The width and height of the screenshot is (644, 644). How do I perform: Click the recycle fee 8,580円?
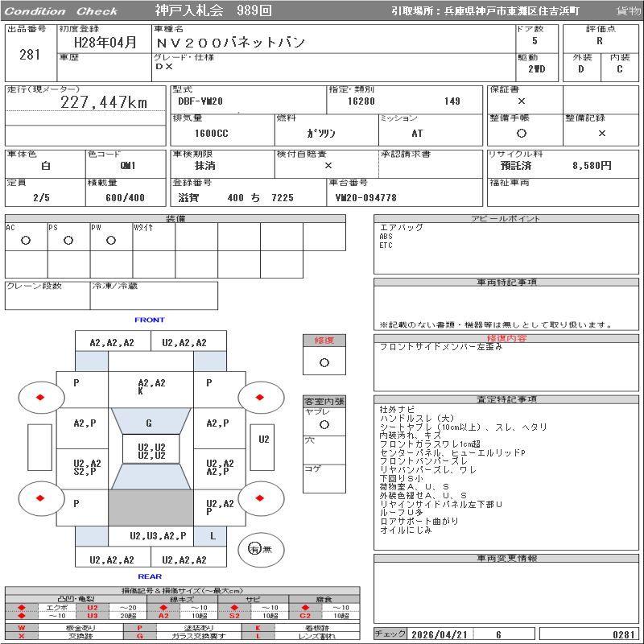pyautogui.click(x=592, y=166)
